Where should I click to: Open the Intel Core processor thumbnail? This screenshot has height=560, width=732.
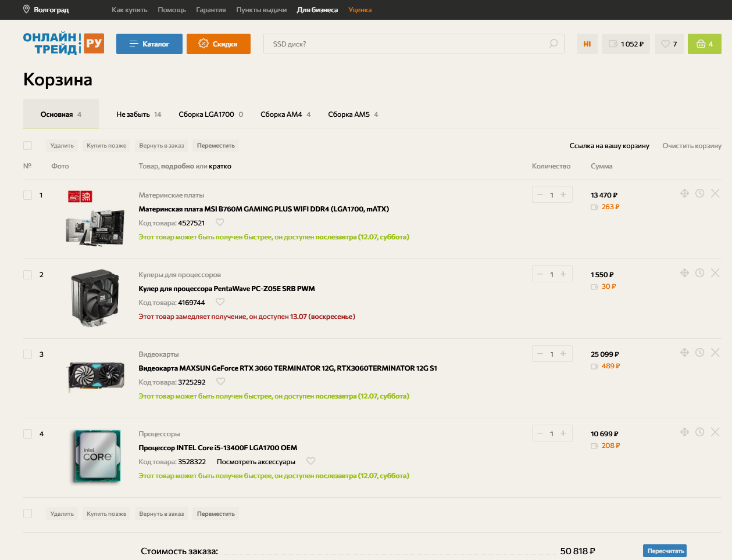97,457
